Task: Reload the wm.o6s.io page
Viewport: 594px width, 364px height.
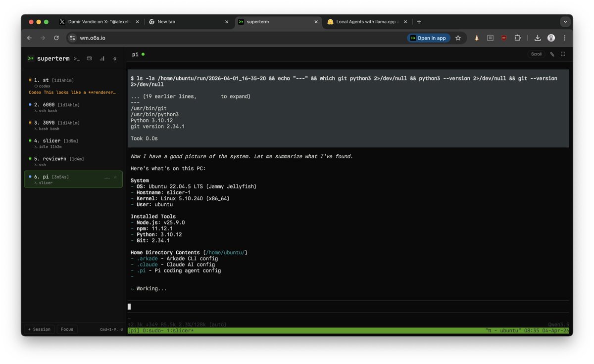Action: click(x=56, y=38)
